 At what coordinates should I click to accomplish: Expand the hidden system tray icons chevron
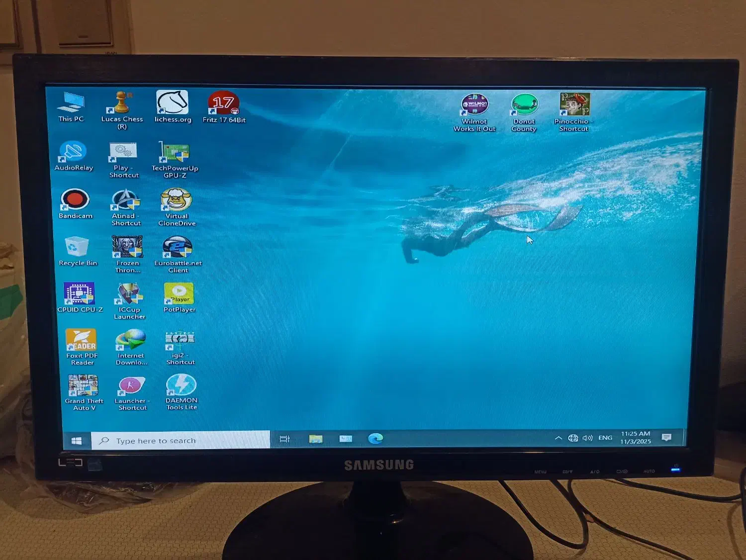click(558, 438)
